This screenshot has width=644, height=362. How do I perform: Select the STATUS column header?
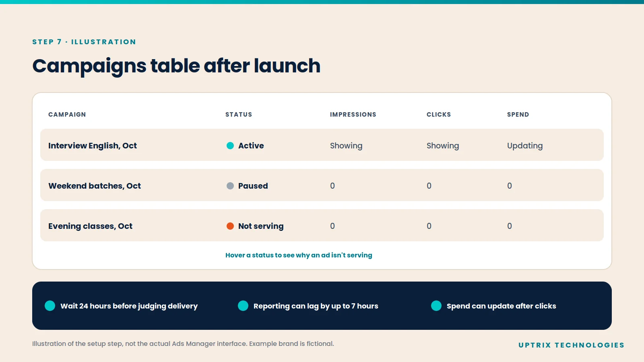pyautogui.click(x=239, y=115)
